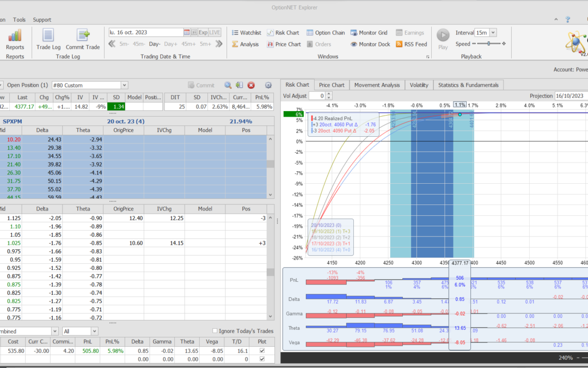Screen dimensions: 588x368
Task: Toggle Plot checkbox in the totals row
Action: (262, 360)
